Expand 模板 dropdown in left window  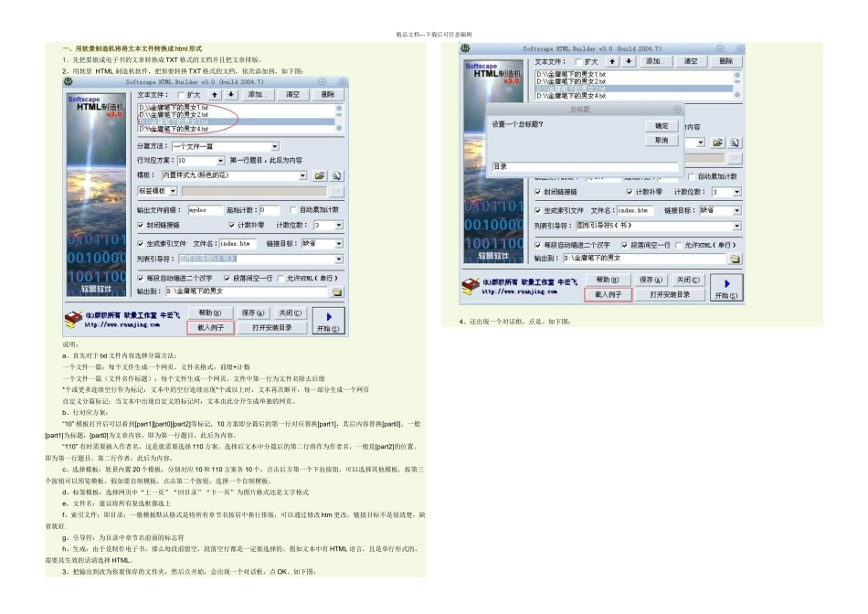pos(302,175)
